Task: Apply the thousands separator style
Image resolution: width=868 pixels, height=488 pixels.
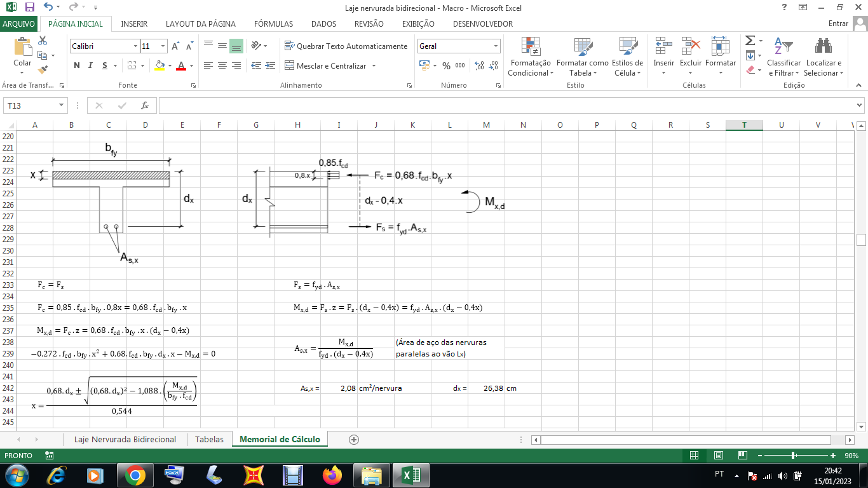Action: tap(460, 65)
